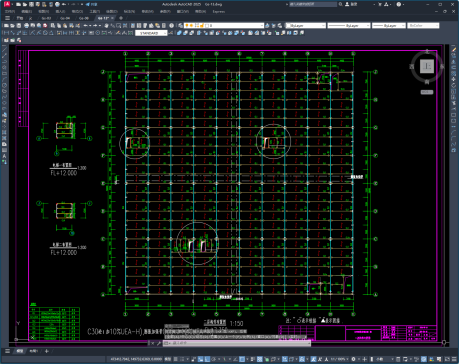459x364 pixels.
Task: Click the Autodesk App Store cart icon
Action: pyautogui.click(x=380, y=4)
